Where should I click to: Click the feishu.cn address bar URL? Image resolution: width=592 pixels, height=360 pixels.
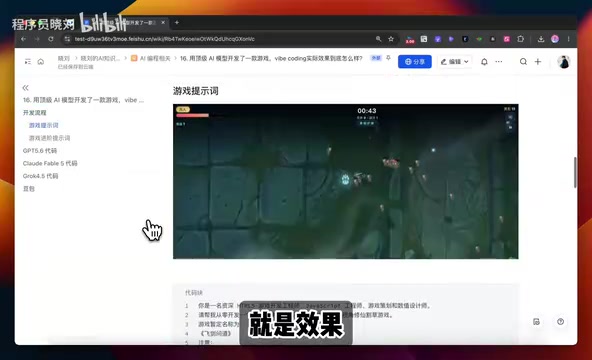pos(165,39)
